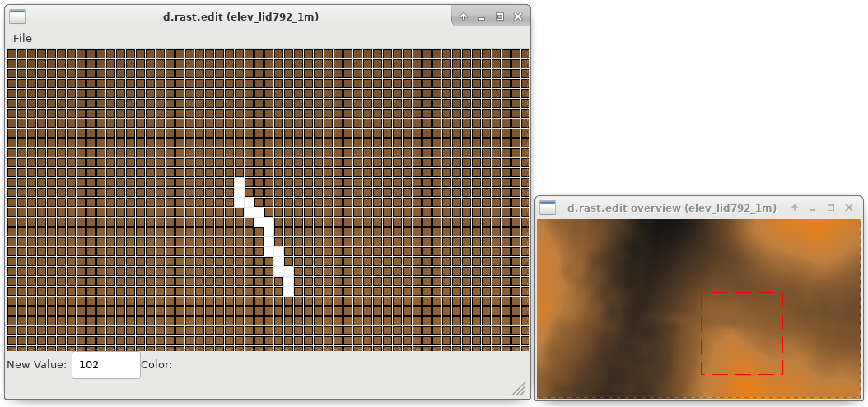Open the overview window's menu icon
This screenshot has width=868, height=407.
tap(548, 208)
